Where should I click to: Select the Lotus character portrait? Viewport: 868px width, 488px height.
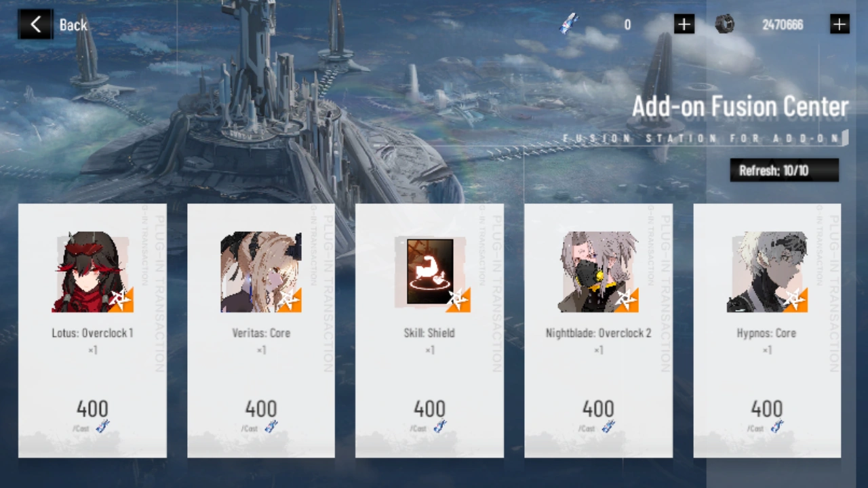pyautogui.click(x=92, y=272)
